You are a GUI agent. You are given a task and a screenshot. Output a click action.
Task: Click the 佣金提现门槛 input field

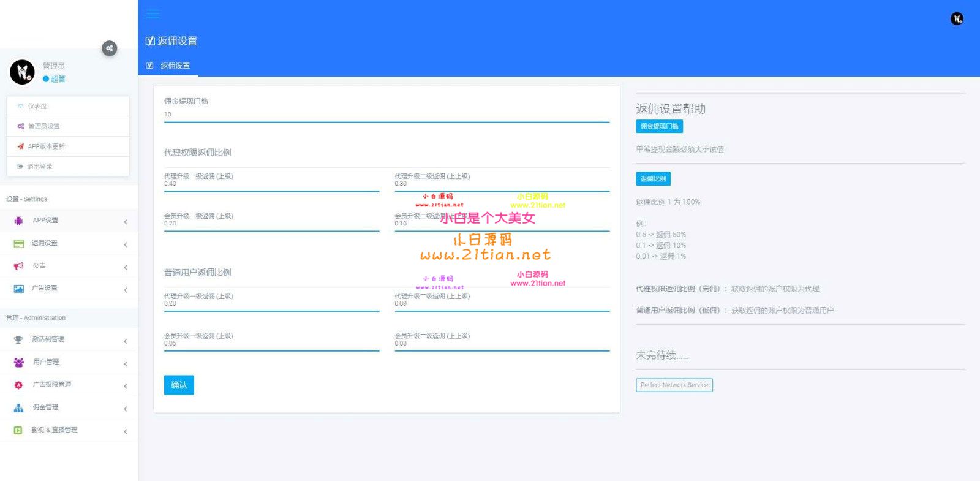click(386, 115)
